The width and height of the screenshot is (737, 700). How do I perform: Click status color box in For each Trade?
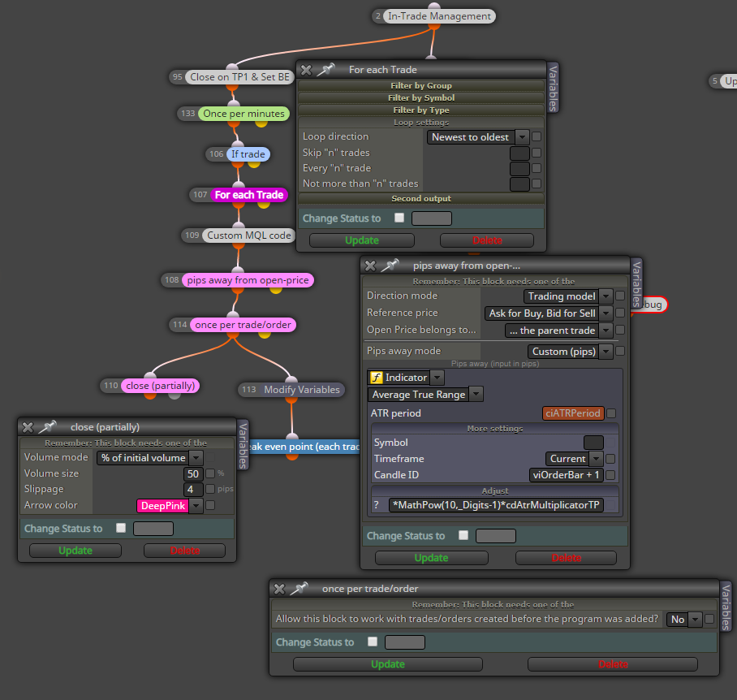point(432,218)
